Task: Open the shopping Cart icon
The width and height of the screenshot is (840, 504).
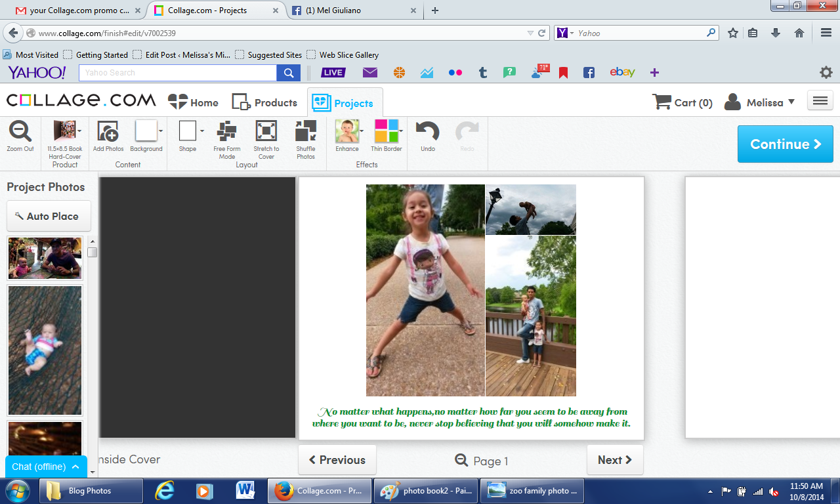Action: point(661,102)
